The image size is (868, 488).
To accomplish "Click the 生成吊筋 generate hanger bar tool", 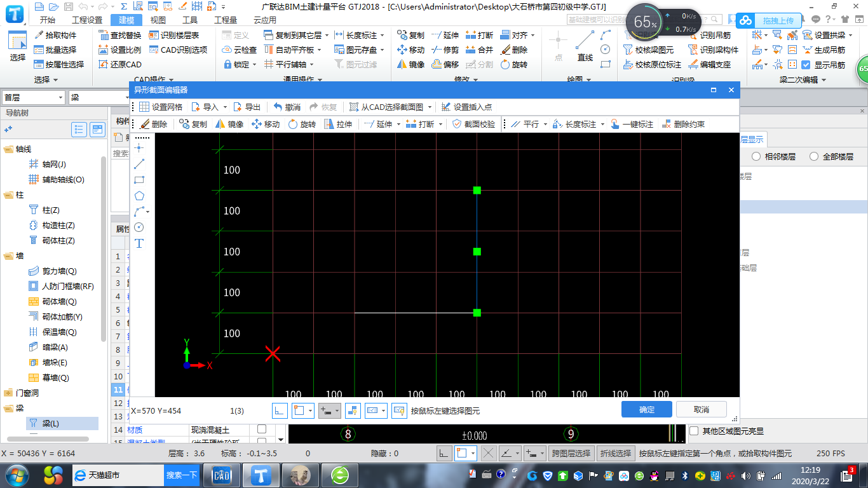I will [824, 50].
